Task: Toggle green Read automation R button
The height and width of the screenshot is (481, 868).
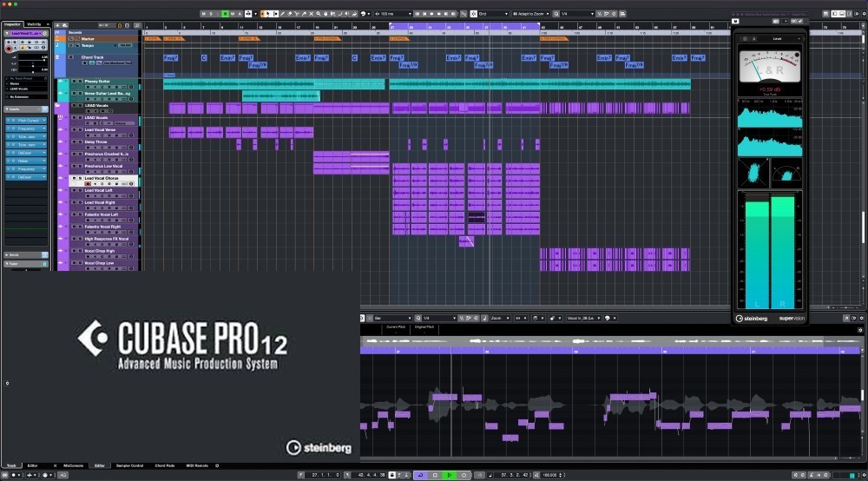Action: [226, 14]
